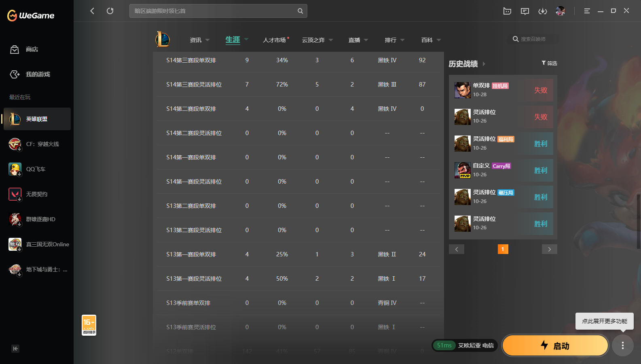Open the folder icon in top bar
This screenshot has height=364, width=641.
click(507, 11)
